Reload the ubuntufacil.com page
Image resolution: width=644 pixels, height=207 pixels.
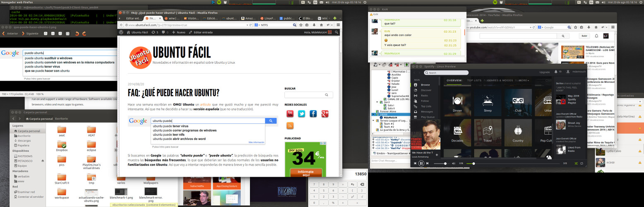(251, 25)
